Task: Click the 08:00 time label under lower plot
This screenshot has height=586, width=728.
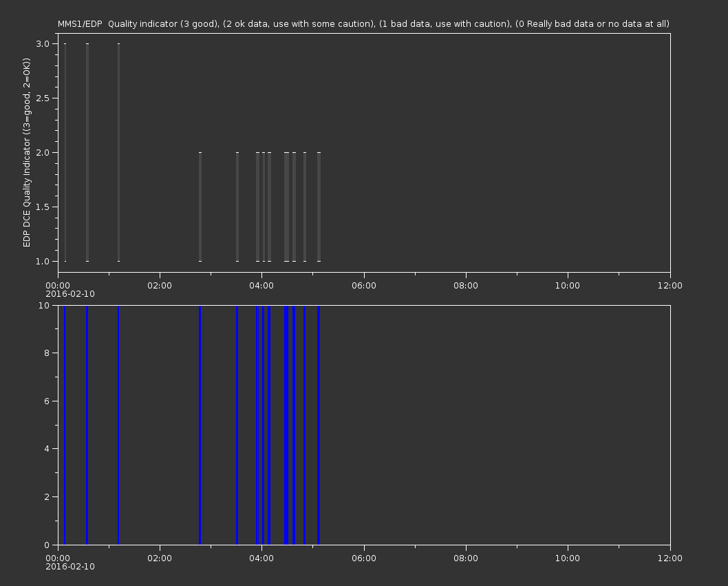Action: point(466,558)
